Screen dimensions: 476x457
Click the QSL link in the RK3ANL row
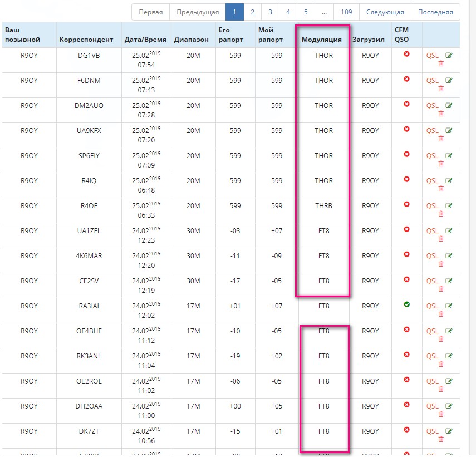pyautogui.click(x=433, y=356)
